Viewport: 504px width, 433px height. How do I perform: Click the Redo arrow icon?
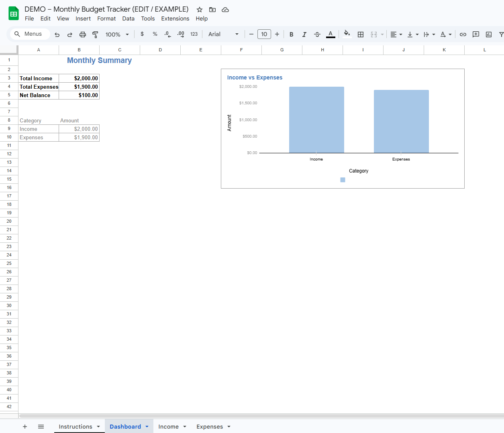tap(70, 35)
